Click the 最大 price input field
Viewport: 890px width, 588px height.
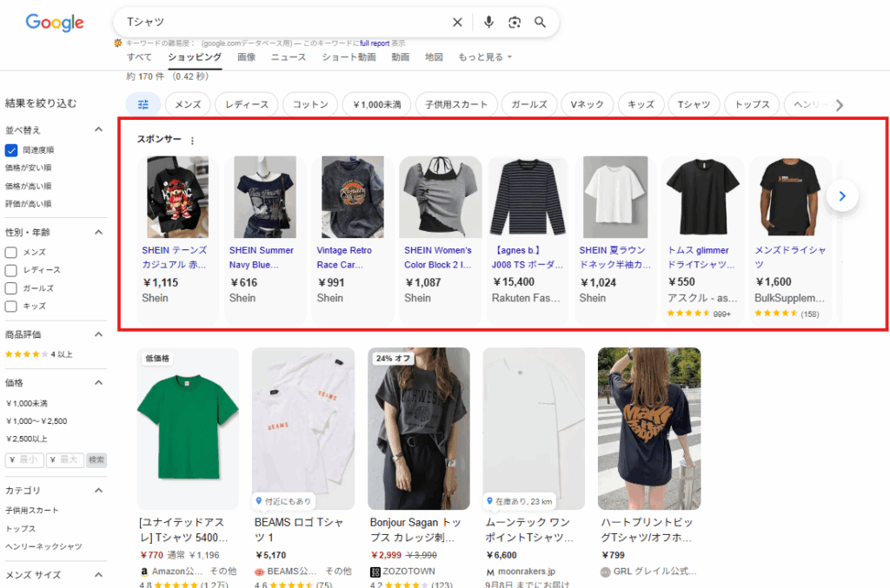tap(65, 459)
